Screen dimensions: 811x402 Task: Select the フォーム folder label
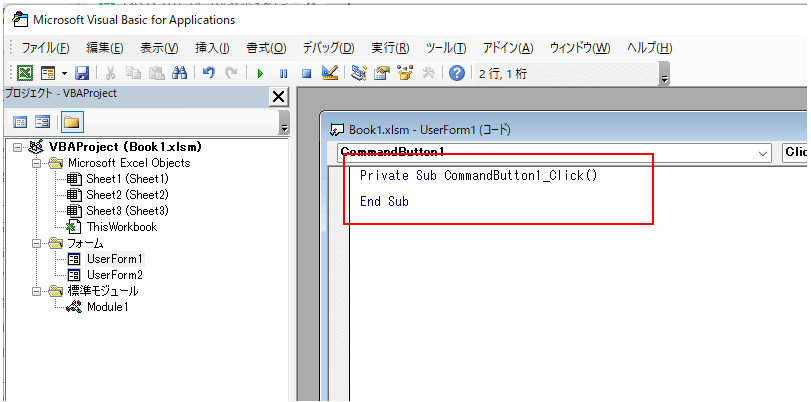86,243
